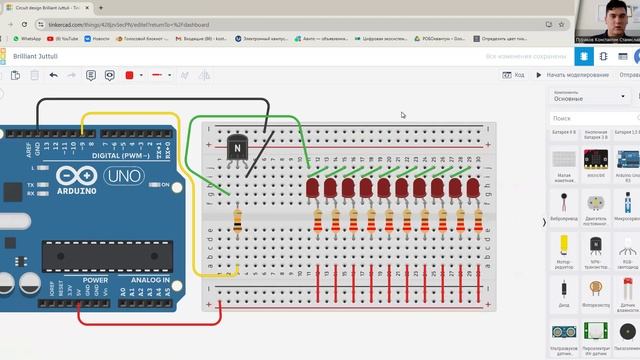The height and width of the screenshot is (360, 640).
Task: Select the Фоторезистор photoresistor component
Action: pyautogui.click(x=596, y=293)
